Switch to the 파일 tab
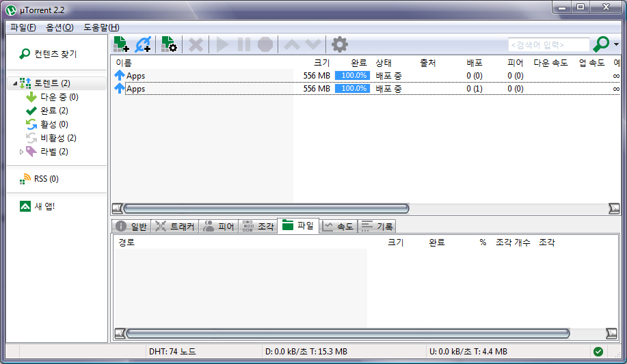 pos(298,226)
